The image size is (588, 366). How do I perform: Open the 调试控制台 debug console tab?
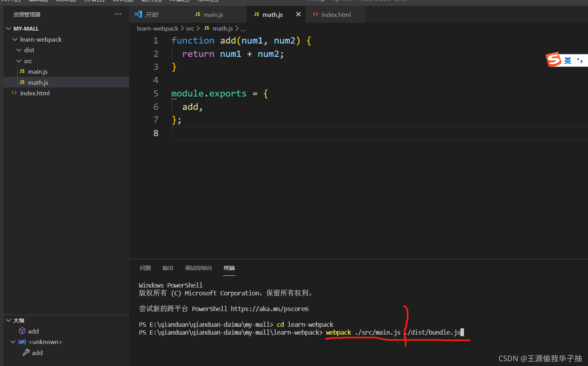coord(198,268)
